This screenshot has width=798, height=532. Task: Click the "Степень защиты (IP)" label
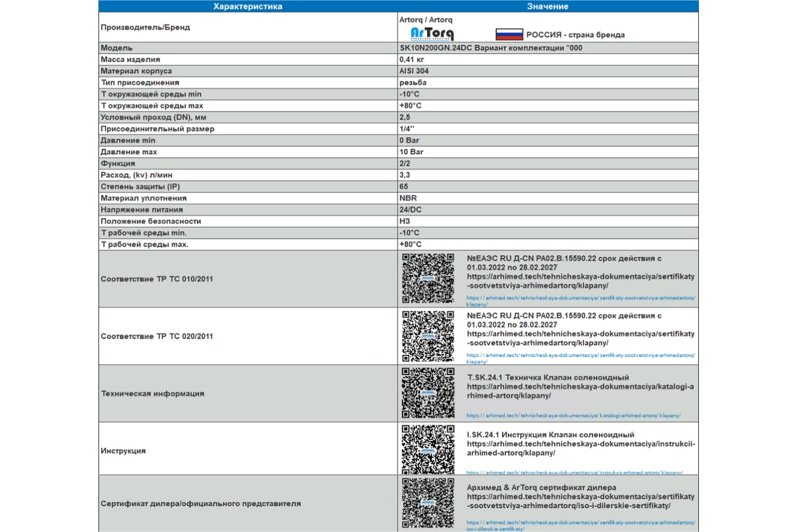[140, 186]
